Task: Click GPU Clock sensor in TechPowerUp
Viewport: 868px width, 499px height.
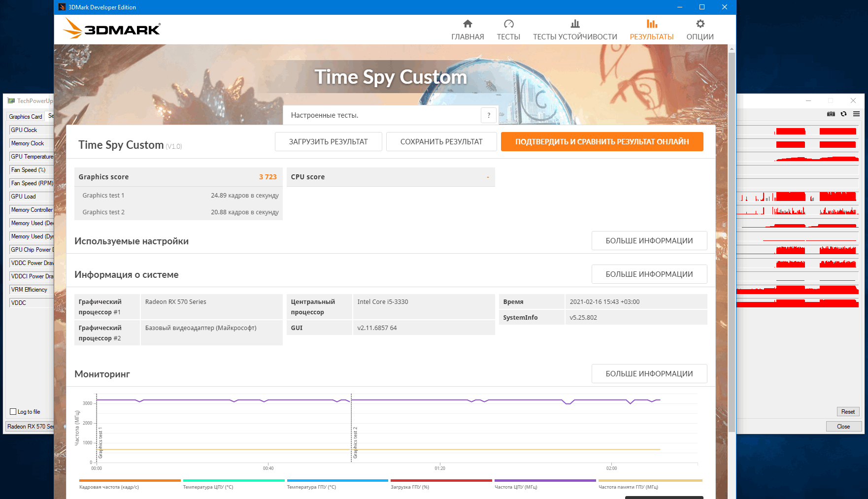Action: pos(32,130)
